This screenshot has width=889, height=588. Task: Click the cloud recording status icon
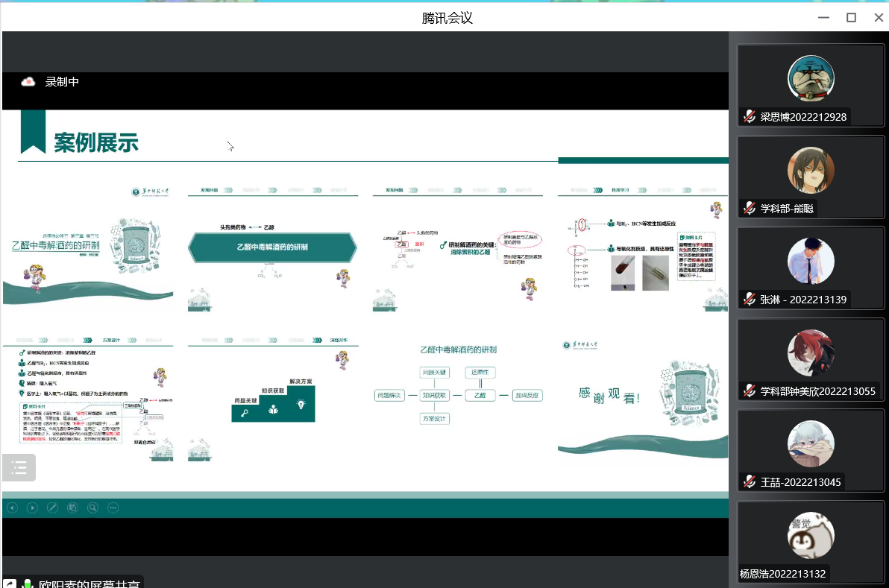click(28, 82)
